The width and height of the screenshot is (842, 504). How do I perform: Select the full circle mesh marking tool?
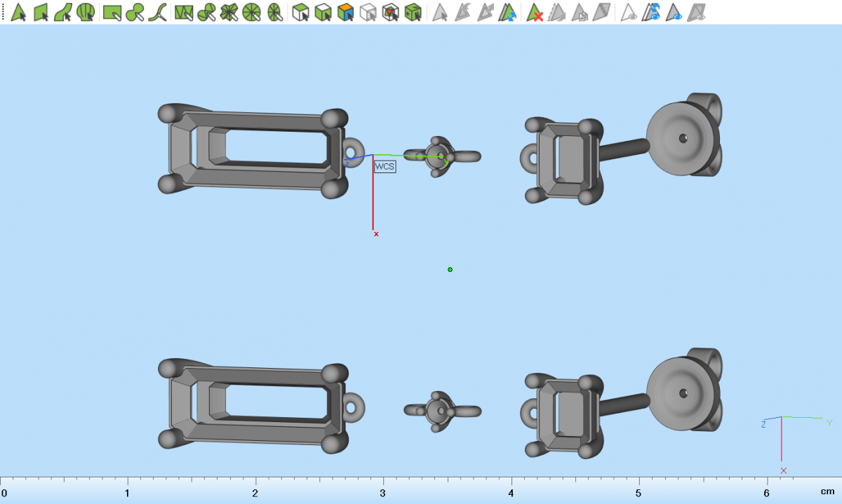[x=252, y=12]
